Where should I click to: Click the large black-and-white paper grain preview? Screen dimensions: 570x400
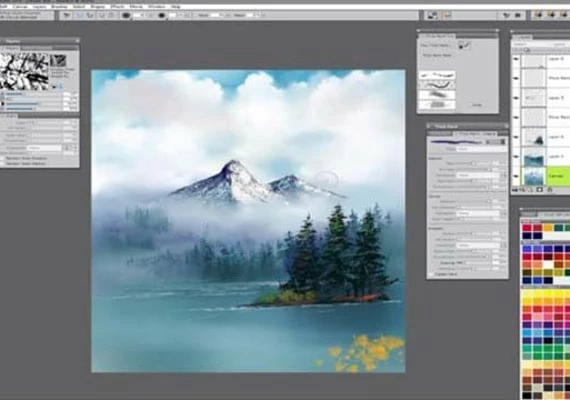point(24,71)
